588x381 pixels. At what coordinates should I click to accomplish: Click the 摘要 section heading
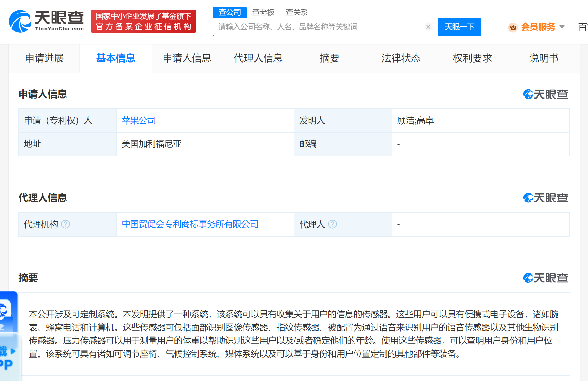[28, 278]
